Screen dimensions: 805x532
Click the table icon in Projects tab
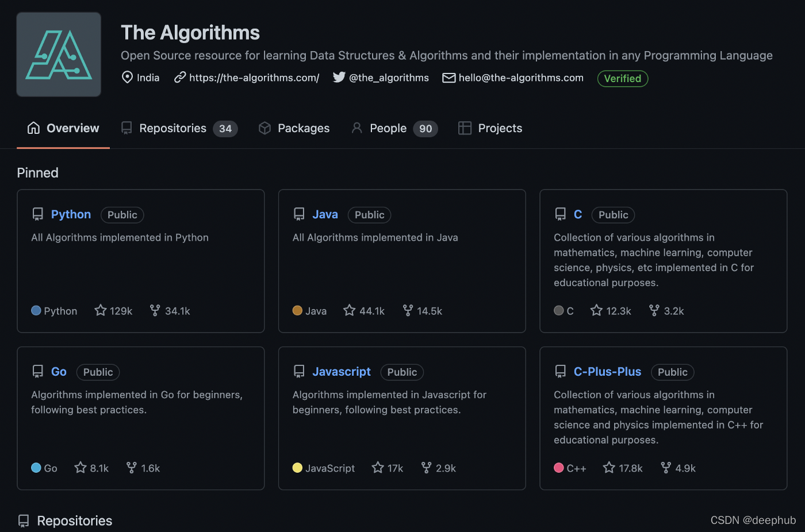click(465, 128)
